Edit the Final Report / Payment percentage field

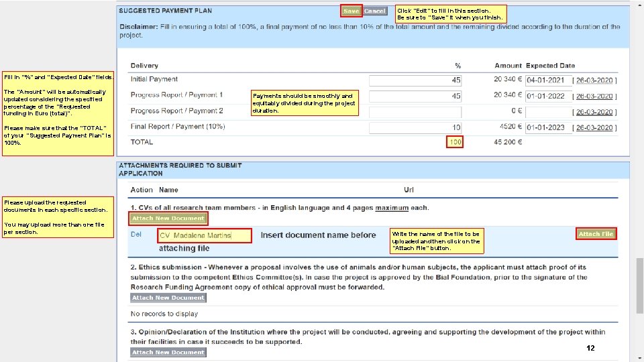(415, 127)
